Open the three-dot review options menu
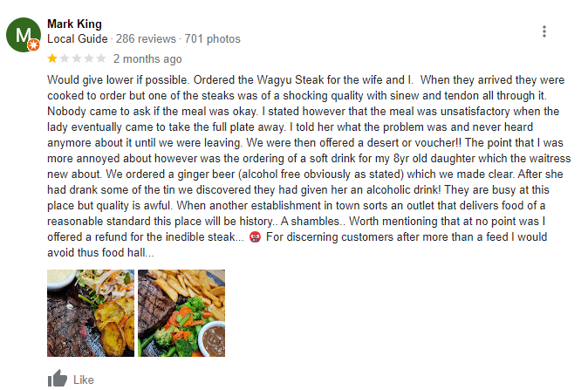This screenshot has width=588, height=390. click(544, 31)
